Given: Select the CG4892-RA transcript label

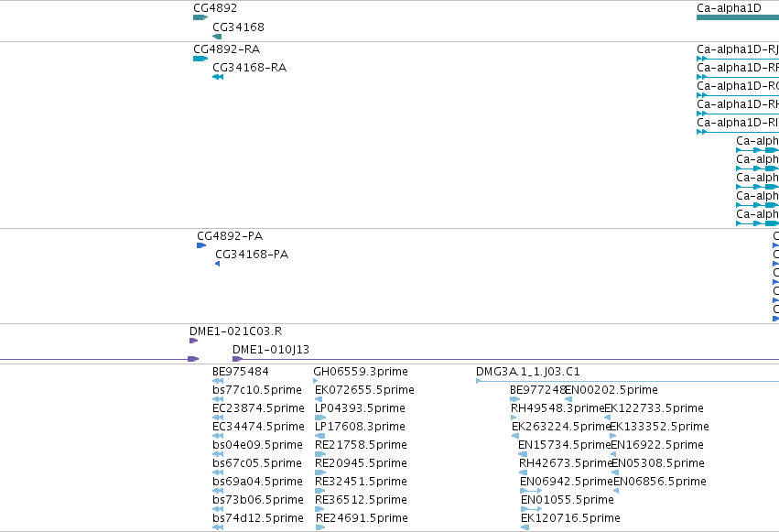Looking at the screenshot, I should coord(226,49).
